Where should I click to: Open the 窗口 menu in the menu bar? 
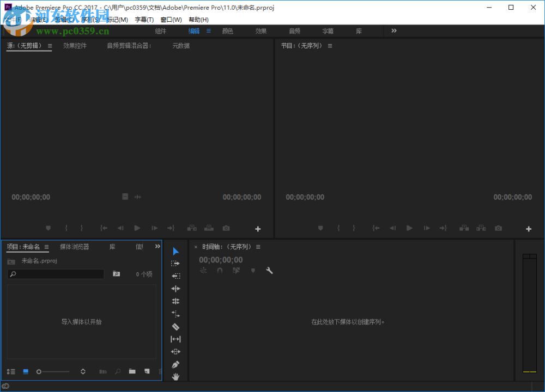click(171, 20)
